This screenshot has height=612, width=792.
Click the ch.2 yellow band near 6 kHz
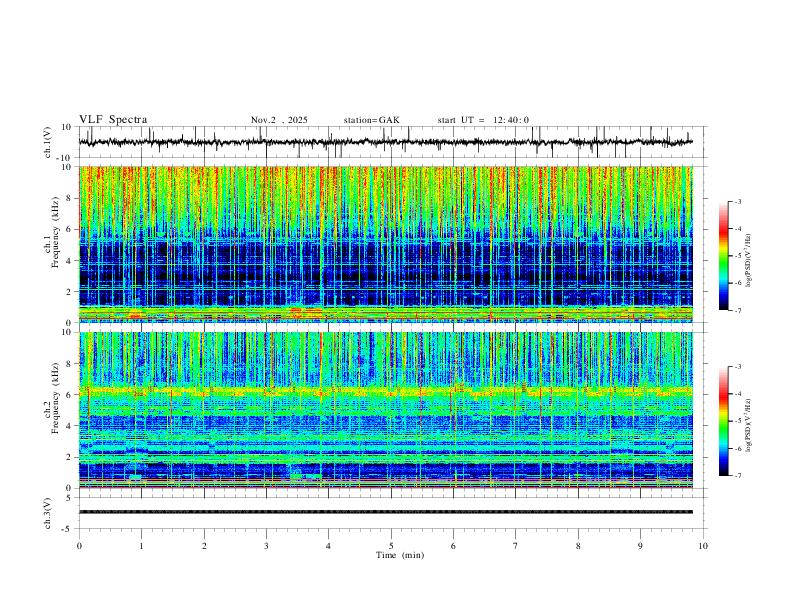pos(386,391)
